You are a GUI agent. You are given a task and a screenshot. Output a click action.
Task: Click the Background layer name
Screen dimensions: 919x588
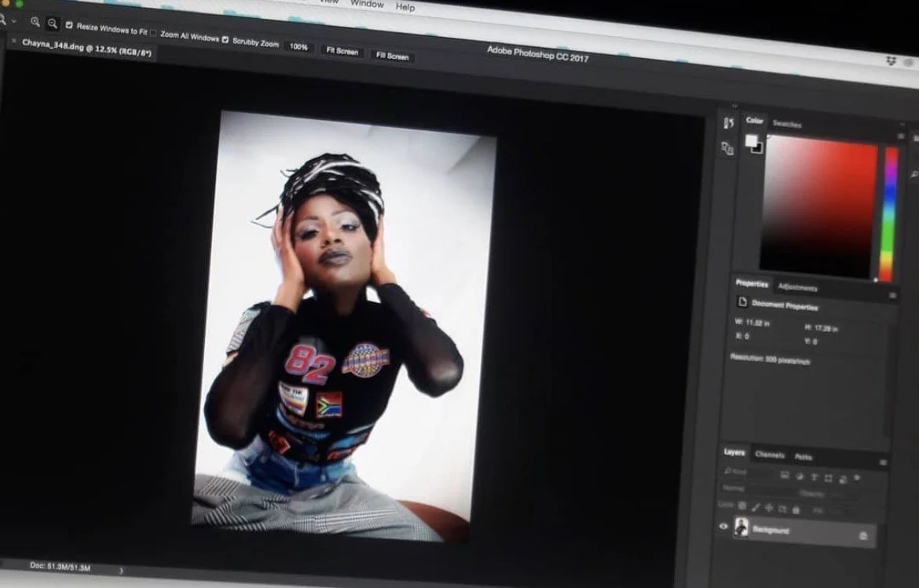pyautogui.click(x=771, y=530)
